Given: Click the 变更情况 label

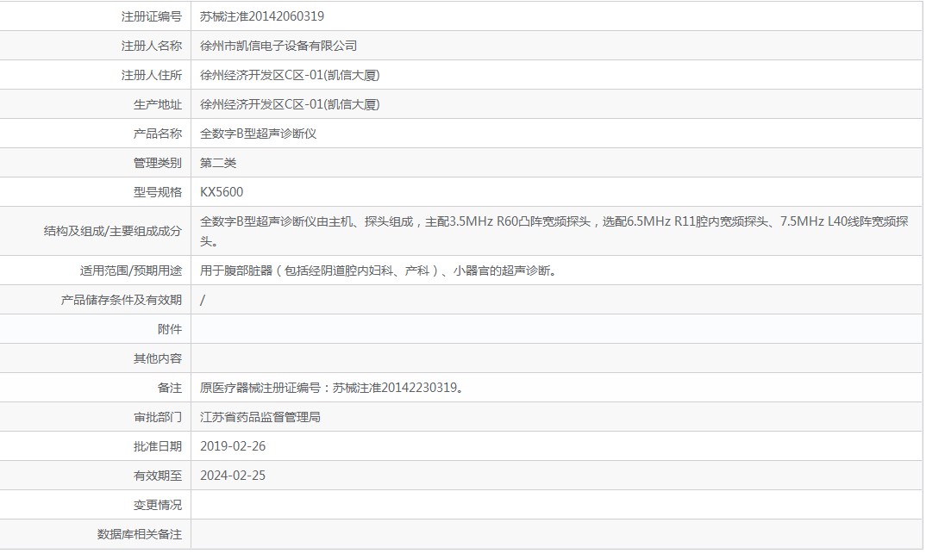Looking at the screenshot, I should point(158,505).
